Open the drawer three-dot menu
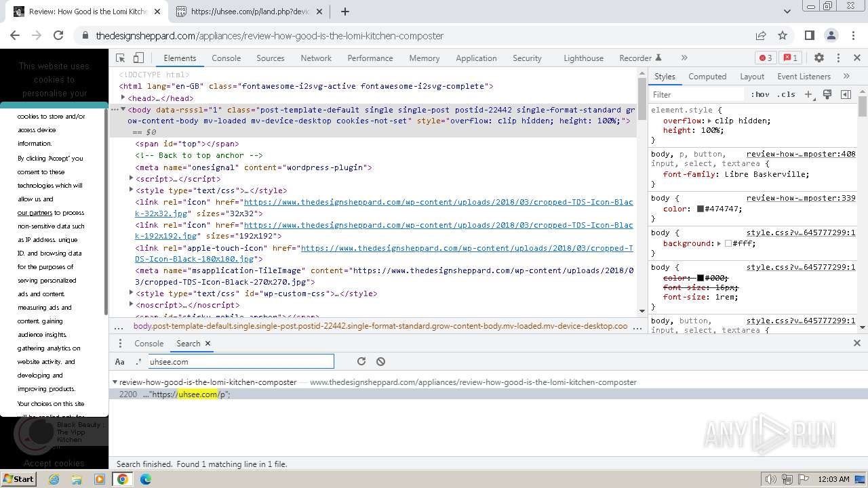Screen dimensions: 868x488 point(120,344)
